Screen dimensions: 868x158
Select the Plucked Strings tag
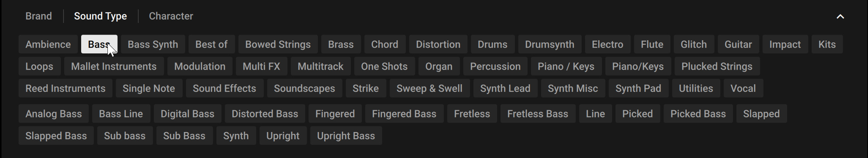[x=717, y=67]
